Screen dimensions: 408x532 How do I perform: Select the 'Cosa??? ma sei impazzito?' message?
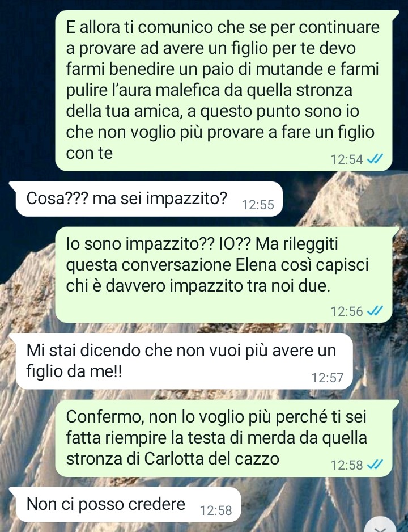point(146,199)
